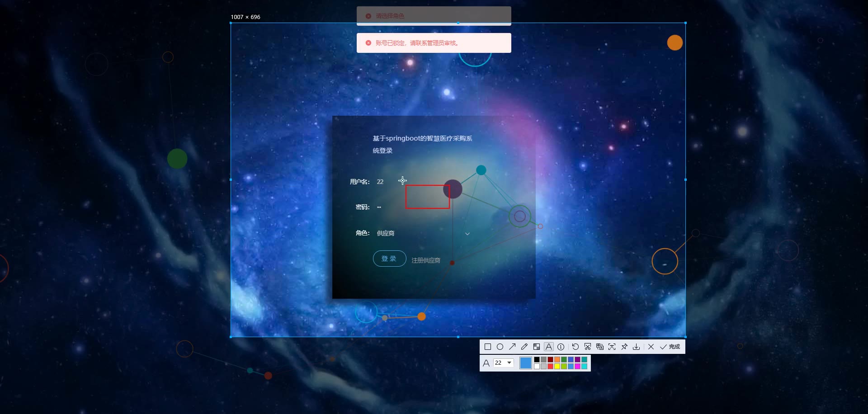The height and width of the screenshot is (414, 868).
Task: Click the text recognition OCR icon
Action: point(612,347)
